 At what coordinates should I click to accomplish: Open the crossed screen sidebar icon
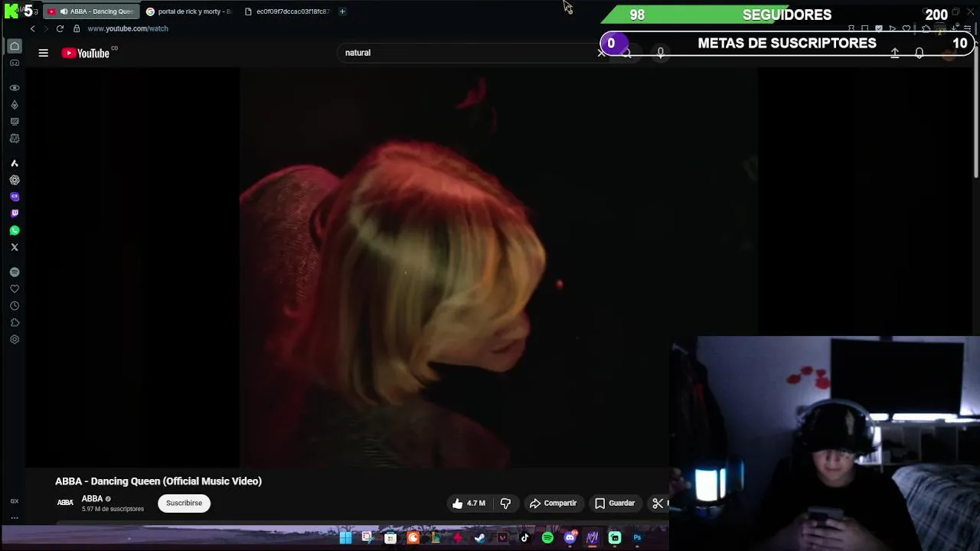(15, 122)
